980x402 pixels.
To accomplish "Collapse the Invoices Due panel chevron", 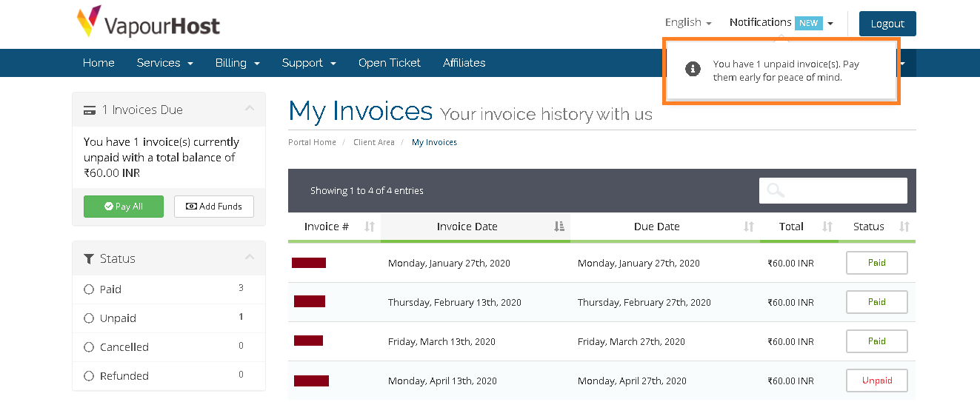I will pyautogui.click(x=250, y=109).
